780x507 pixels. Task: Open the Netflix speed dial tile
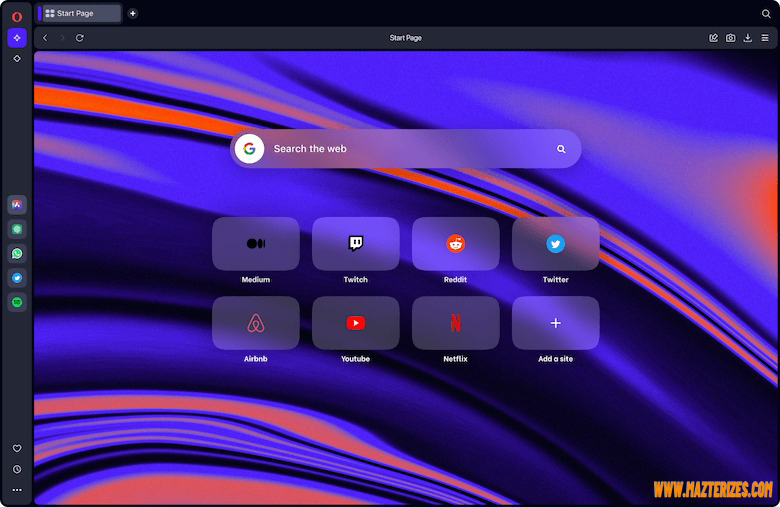(x=456, y=323)
